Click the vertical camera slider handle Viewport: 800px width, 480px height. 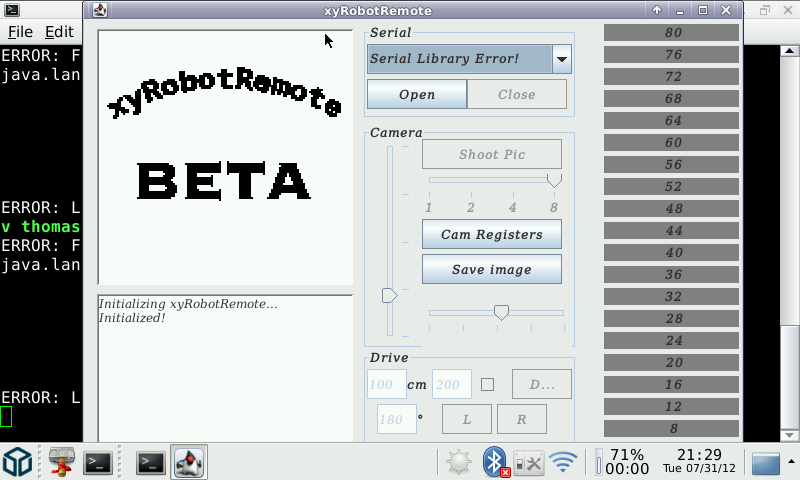[x=389, y=295]
